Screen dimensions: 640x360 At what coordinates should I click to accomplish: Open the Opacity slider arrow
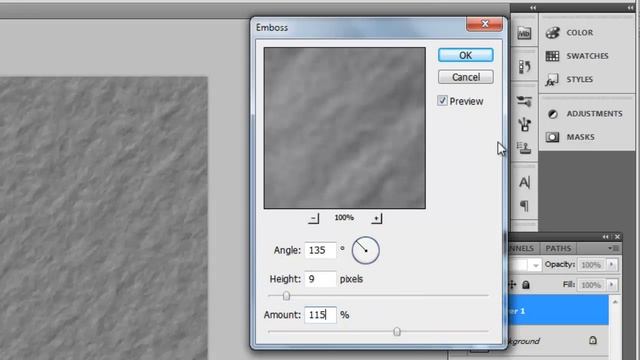click(611, 264)
